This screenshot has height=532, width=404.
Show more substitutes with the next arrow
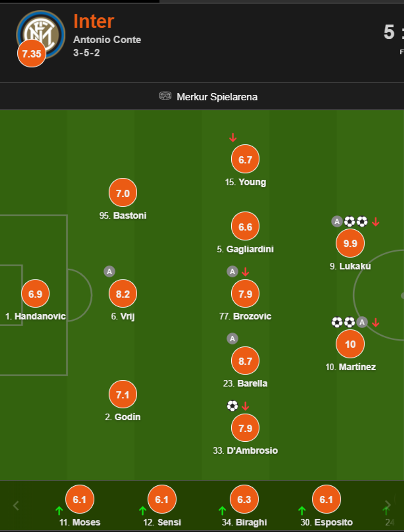pos(388,505)
